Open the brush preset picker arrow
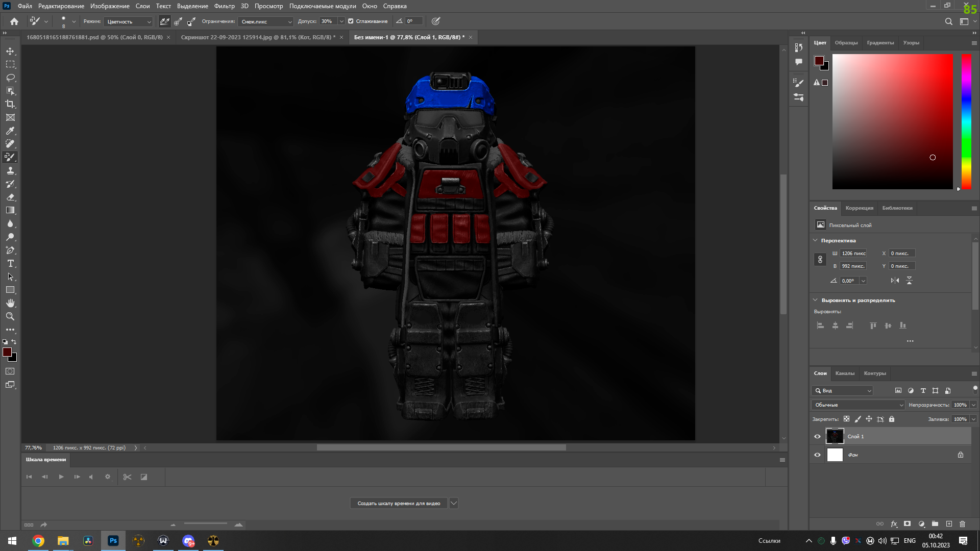This screenshot has width=980, height=551. pos(73,21)
